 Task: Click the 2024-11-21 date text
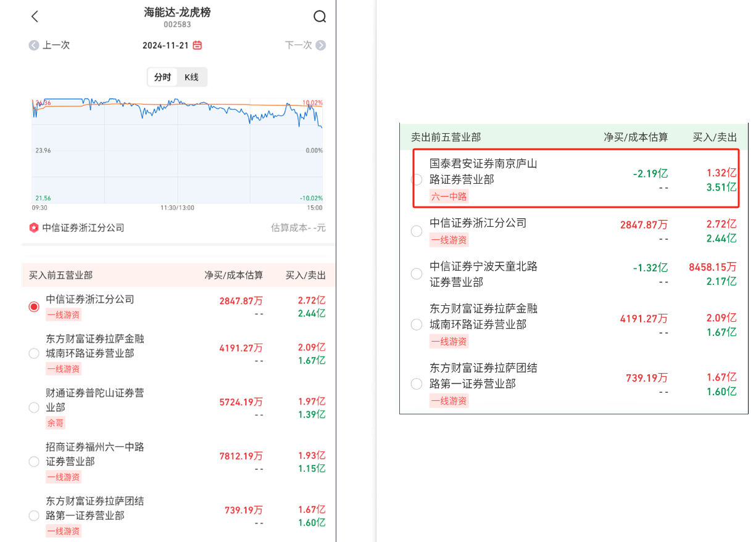coord(166,45)
